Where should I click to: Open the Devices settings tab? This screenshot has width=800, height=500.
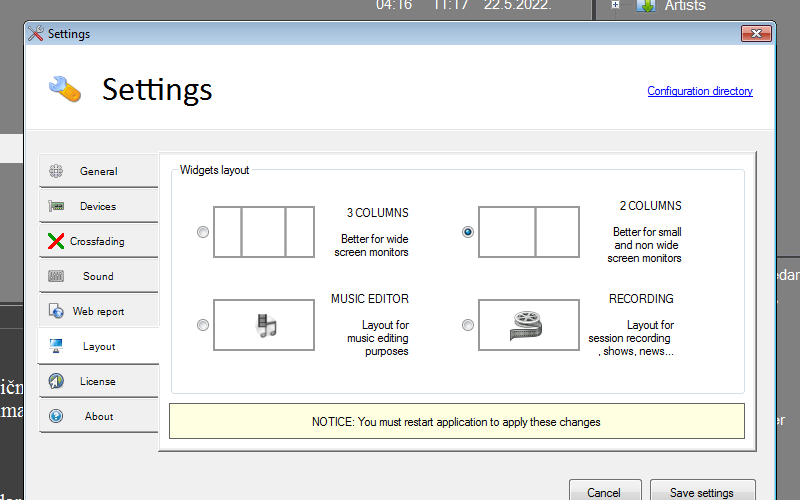[98, 206]
